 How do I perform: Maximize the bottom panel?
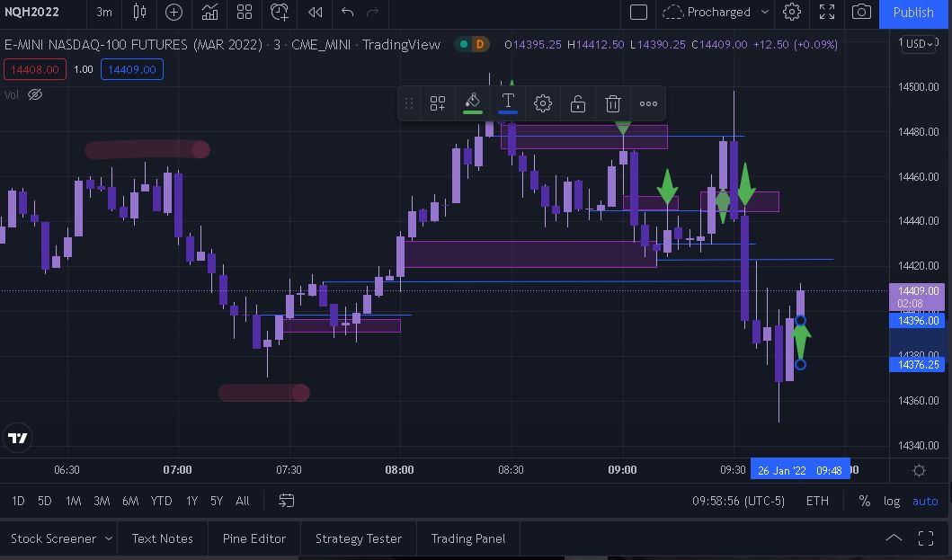click(926, 538)
